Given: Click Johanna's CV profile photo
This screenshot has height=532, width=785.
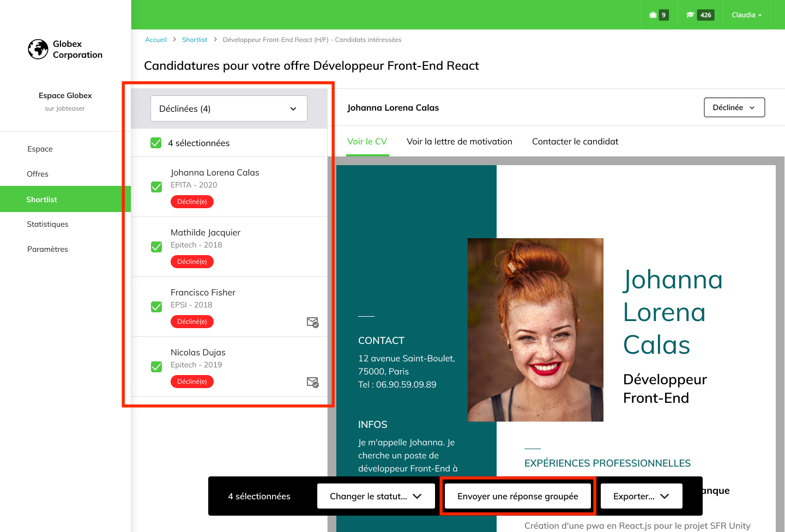Looking at the screenshot, I should [x=535, y=330].
